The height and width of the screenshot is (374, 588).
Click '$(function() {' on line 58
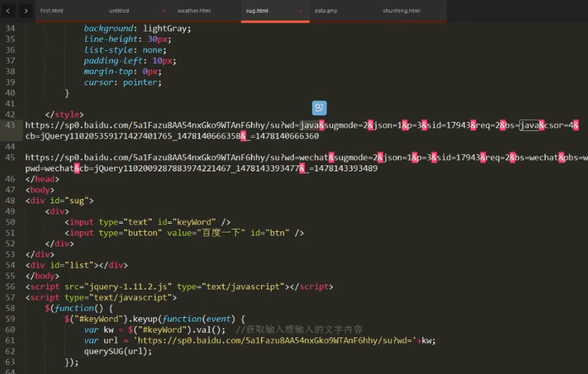click(x=79, y=308)
